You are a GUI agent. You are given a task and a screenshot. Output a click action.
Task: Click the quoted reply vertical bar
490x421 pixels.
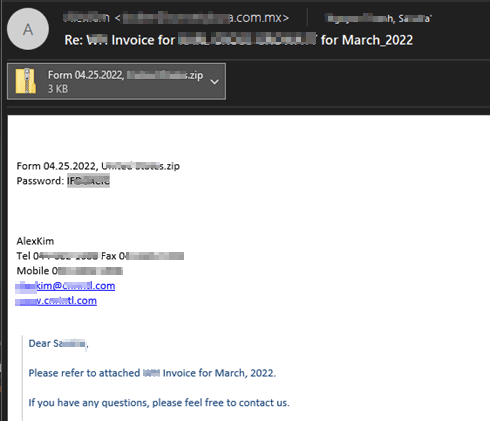coord(23,378)
